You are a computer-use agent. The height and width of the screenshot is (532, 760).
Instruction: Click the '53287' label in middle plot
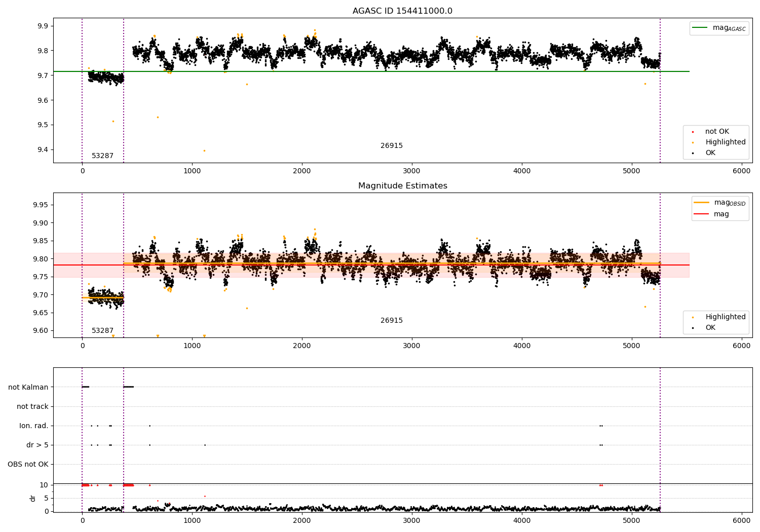(x=102, y=331)
